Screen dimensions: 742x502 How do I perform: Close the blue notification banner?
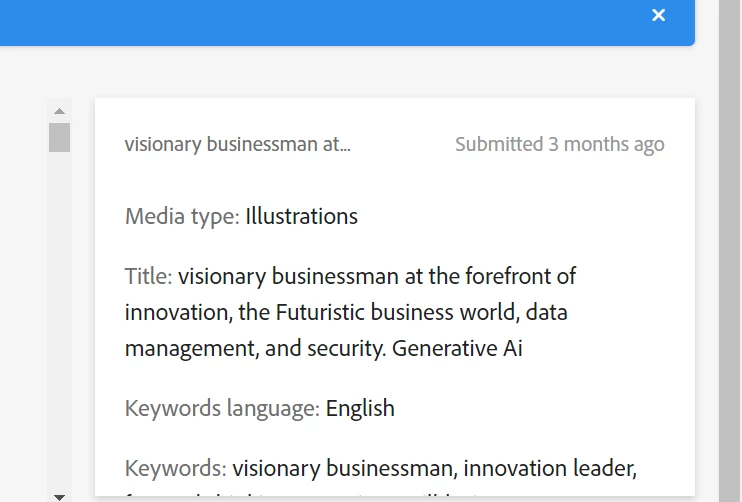tap(658, 15)
